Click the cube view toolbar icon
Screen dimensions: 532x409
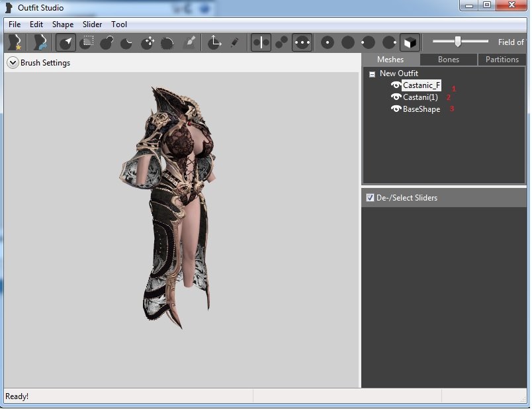[410, 42]
